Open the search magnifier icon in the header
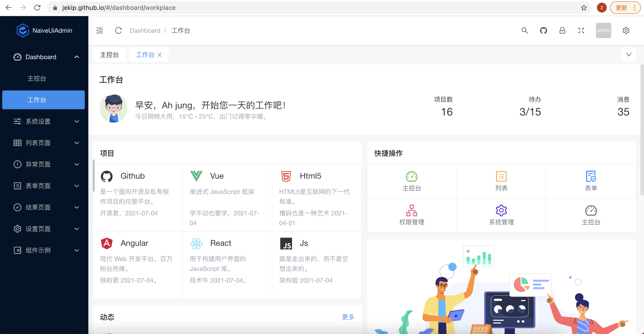Viewport: 644px width, 334px height. click(x=524, y=30)
